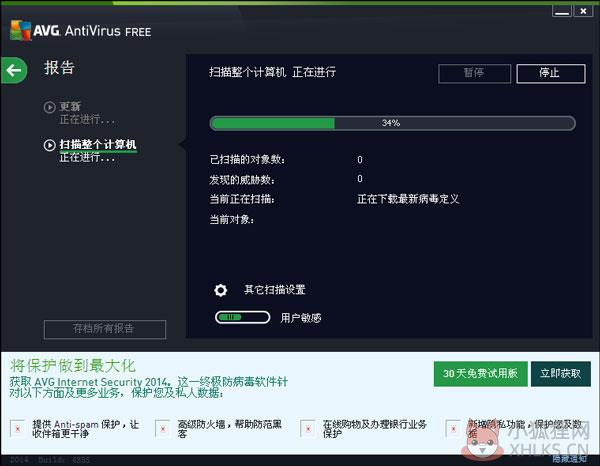Screen dimensions: 600x466
Task: Click broken image icon beside 在线购物
Action: (x=308, y=429)
